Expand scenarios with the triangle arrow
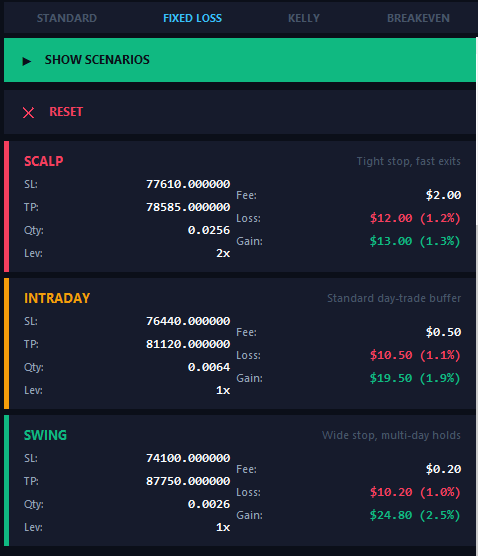The width and height of the screenshot is (478, 556). 26,61
